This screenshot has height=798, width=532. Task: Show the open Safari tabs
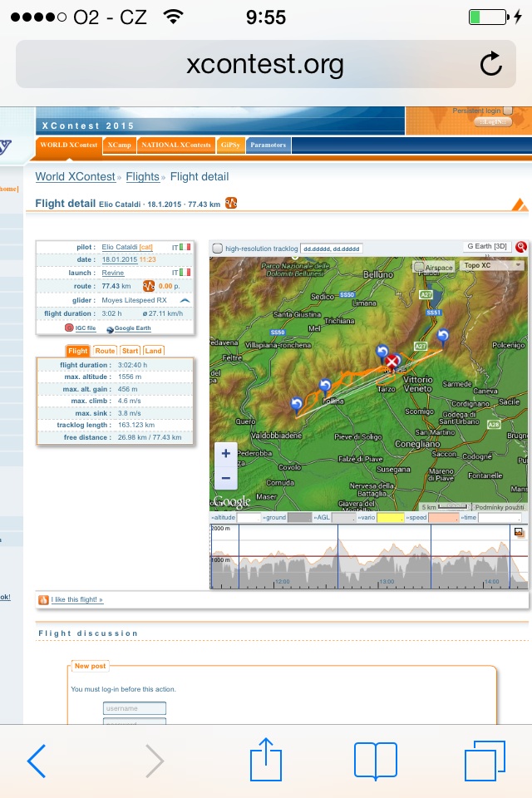pyautogui.click(x=485, y=761)
